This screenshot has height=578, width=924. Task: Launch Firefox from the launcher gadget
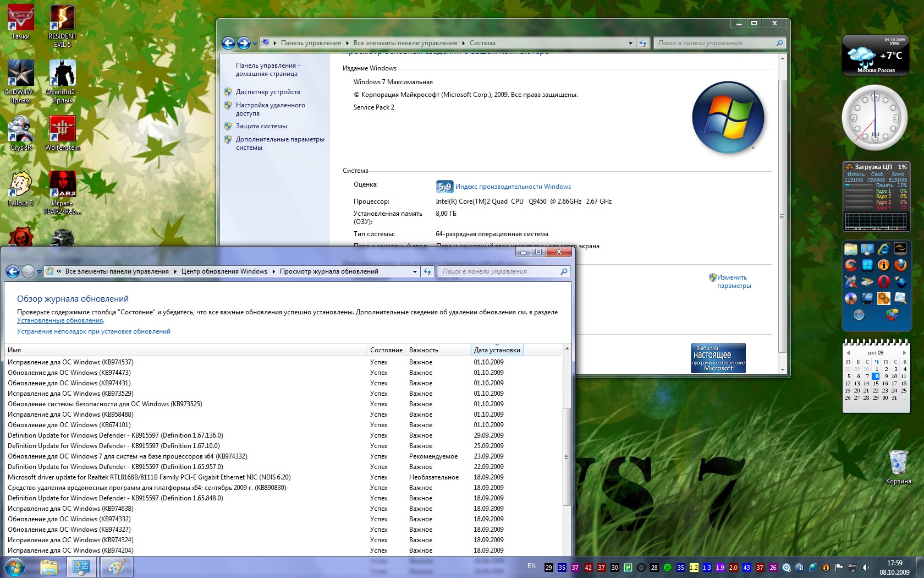900,265
